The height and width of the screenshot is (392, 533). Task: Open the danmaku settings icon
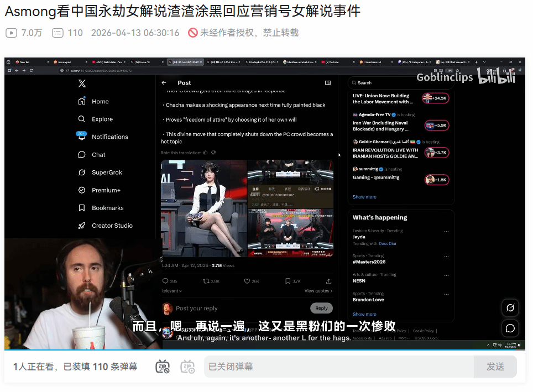(x=187, y=367)
